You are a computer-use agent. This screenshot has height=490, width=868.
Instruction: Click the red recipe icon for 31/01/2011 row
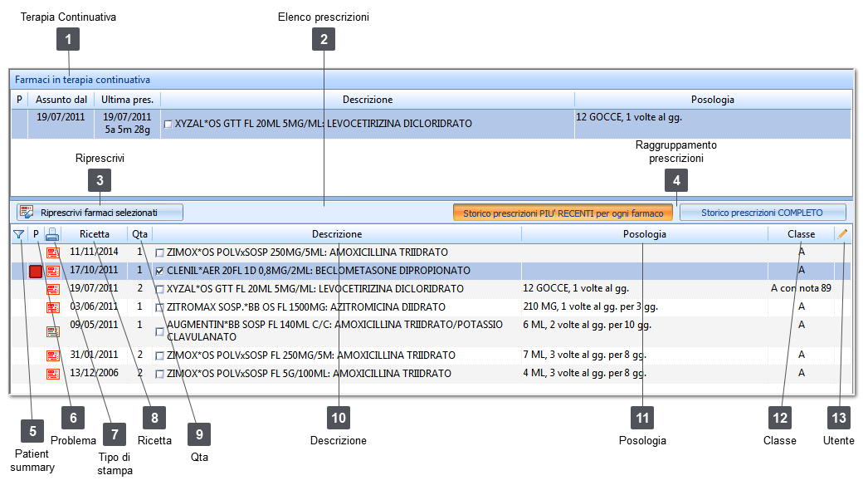click(x=53, y=355)
